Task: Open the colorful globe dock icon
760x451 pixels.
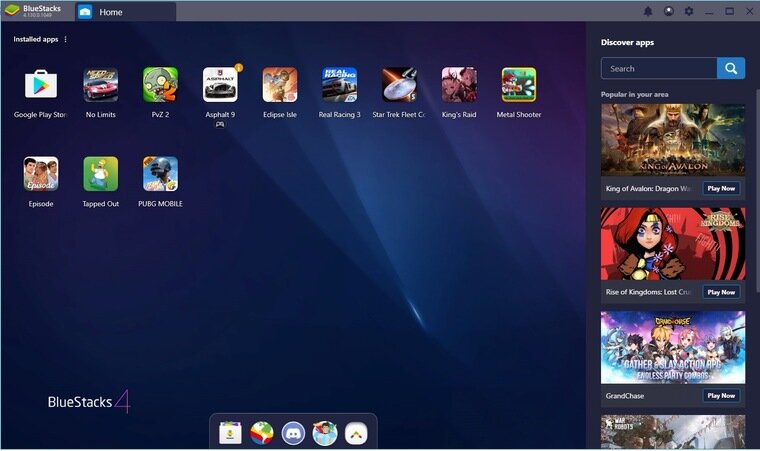Action: click(262, 433)
